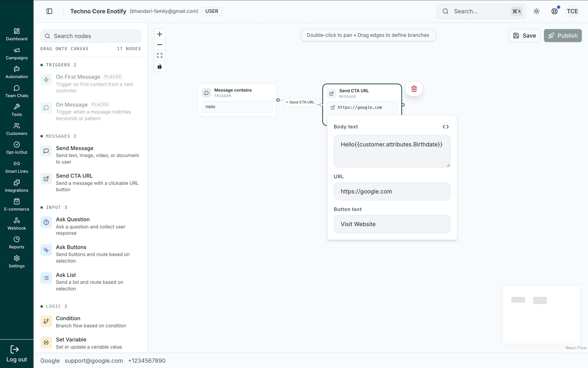
Task: Pick the Set Variable logic node
Action: [x=91, y=343]
